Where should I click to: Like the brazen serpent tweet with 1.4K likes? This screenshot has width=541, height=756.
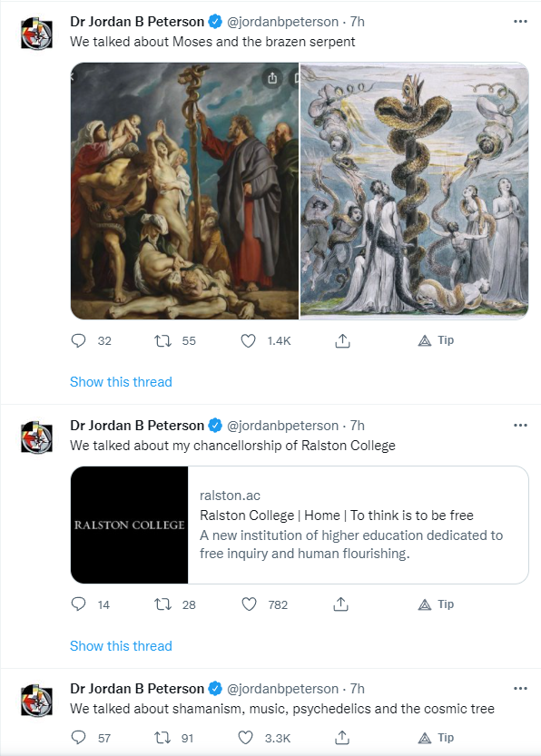[x=248, y=341]
